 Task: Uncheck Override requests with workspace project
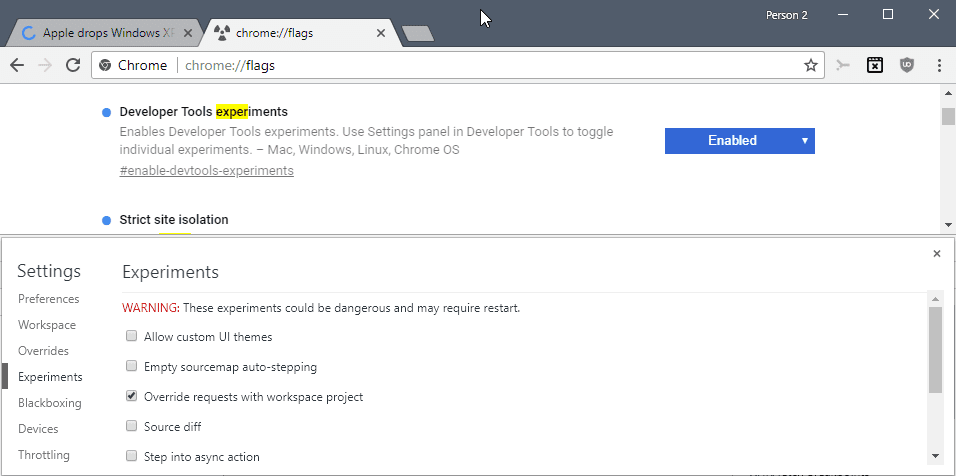click(131, 396)
